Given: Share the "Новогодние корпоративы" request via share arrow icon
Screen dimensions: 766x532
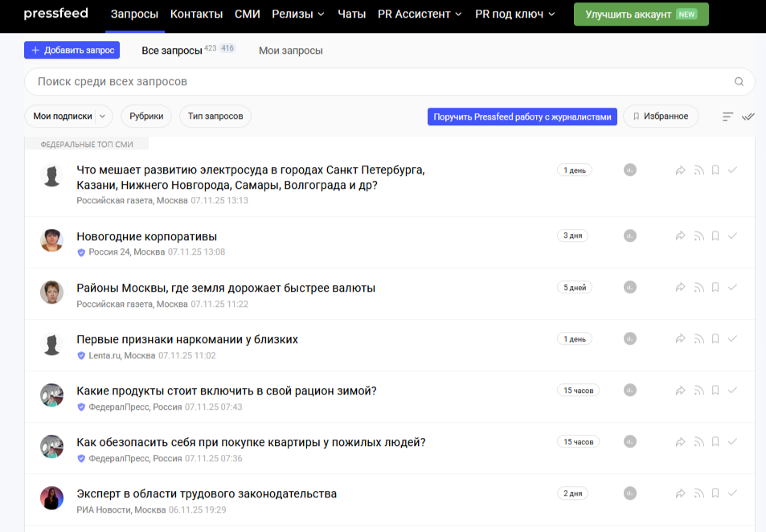Looking at the screenshot, I should pyautogui.click(x=680, y=235).
